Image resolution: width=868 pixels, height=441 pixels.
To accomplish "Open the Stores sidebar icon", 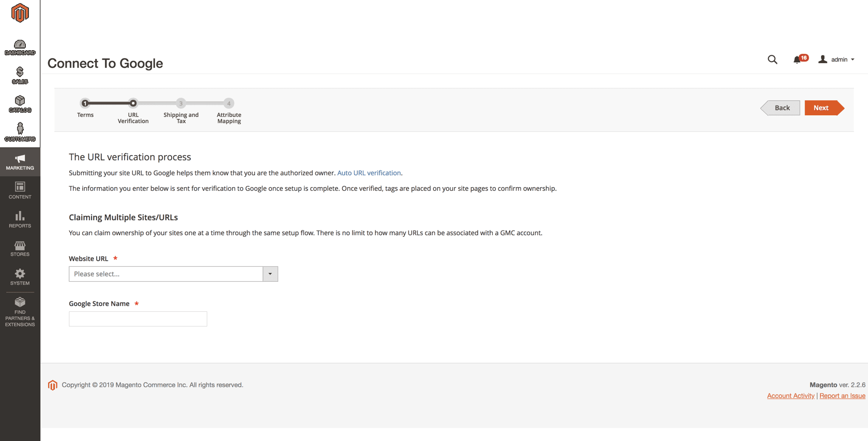I will click(x=20, y=248).
